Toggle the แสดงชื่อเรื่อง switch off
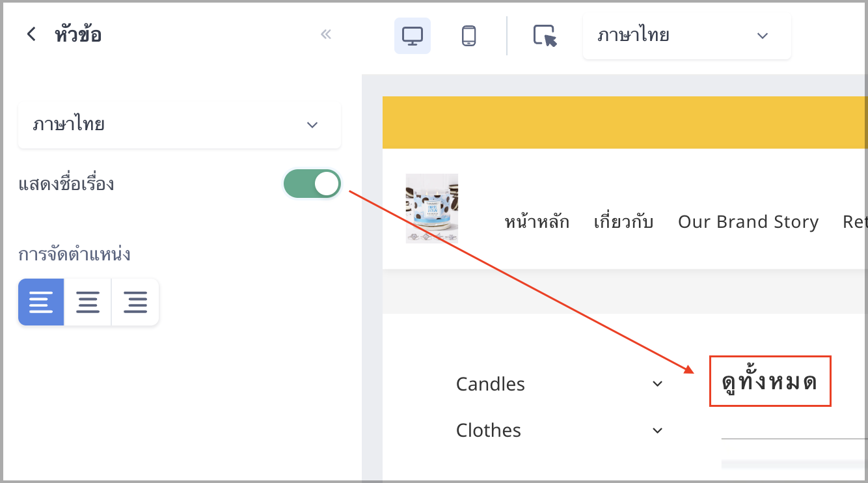This screenshot has width=868, height=483. click(312, 184)
